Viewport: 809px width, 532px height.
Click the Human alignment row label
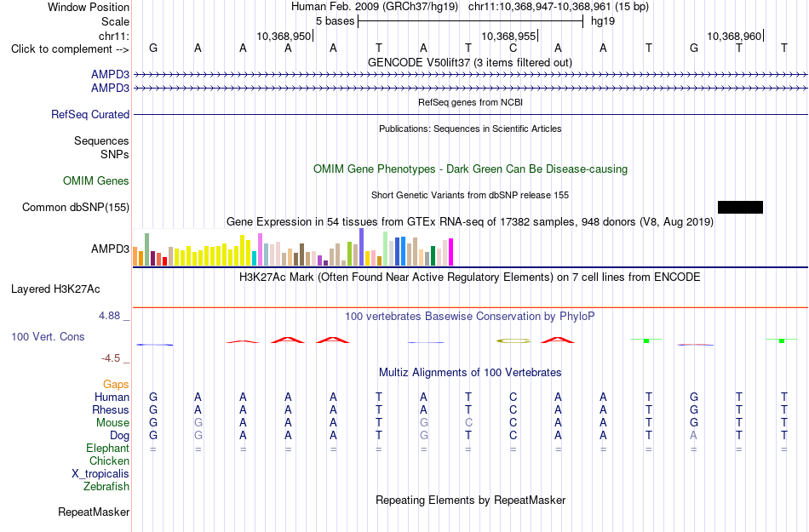click(112, 397)
